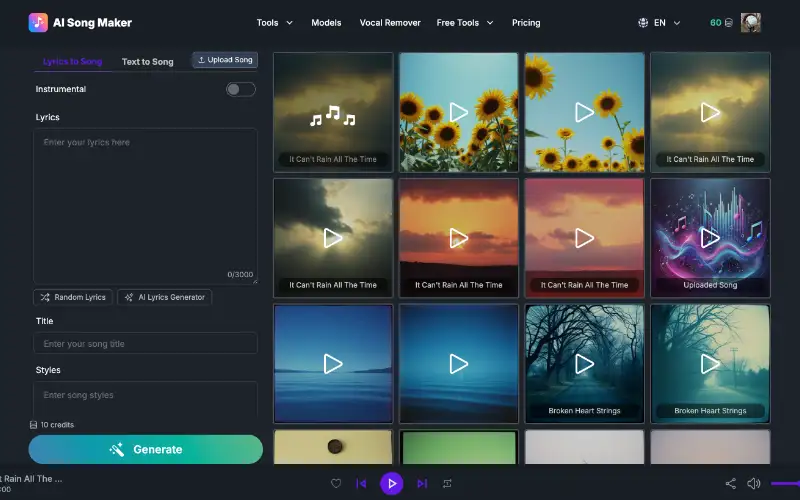Click the AI Song Maker logo icon
Screen dimensions: 800x500
(38, 22)
